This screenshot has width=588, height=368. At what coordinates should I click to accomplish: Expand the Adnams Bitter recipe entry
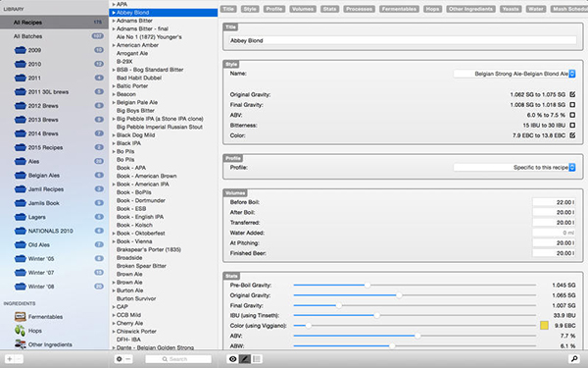click(x=114, y=21)
